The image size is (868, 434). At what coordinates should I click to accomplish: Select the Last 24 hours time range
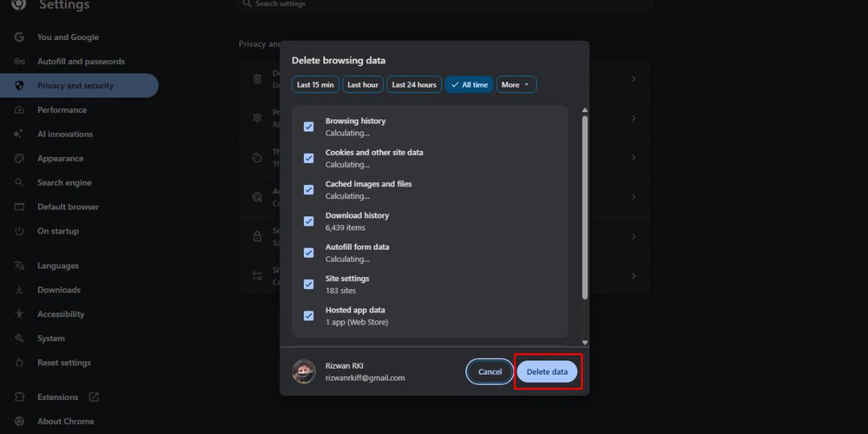pos(413,84)
